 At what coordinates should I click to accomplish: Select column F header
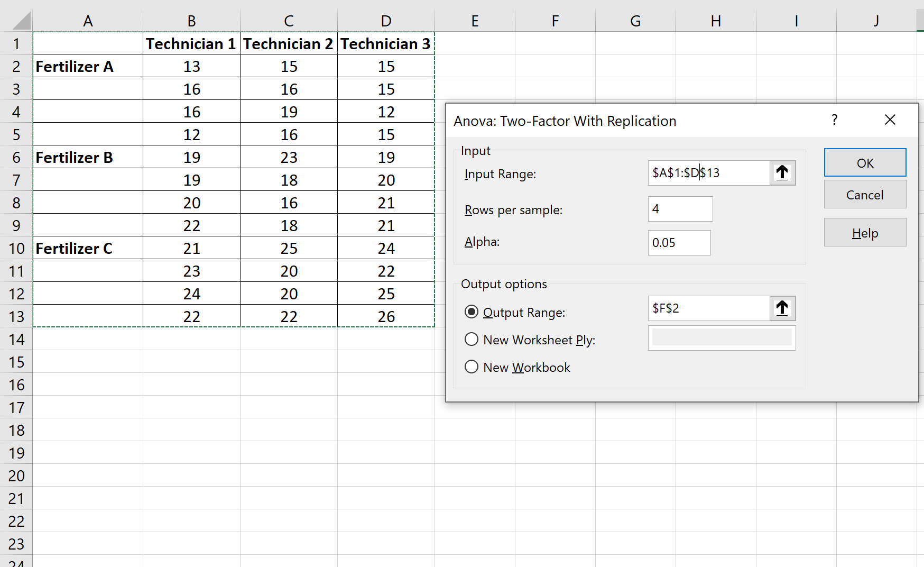pos(555,21)
